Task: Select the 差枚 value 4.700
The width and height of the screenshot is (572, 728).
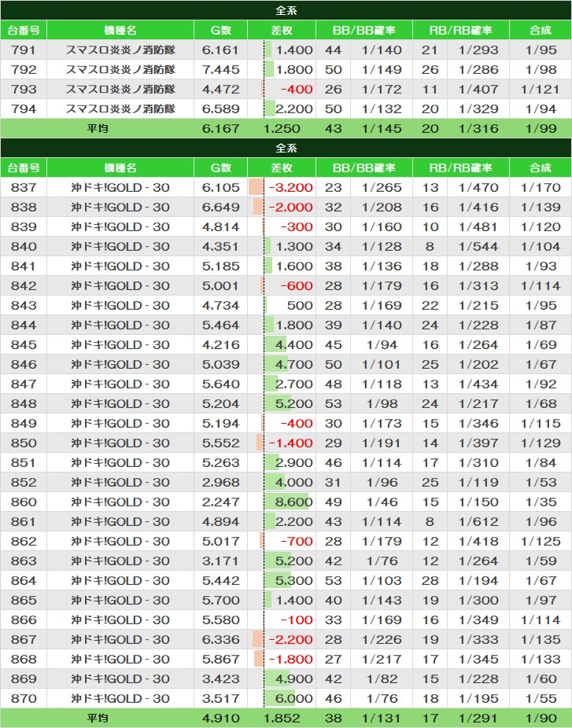Action: 294,365
